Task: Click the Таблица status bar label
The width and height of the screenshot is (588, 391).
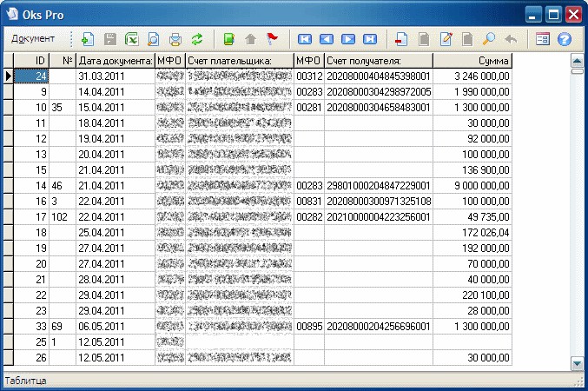Action: tap(25, 381)
